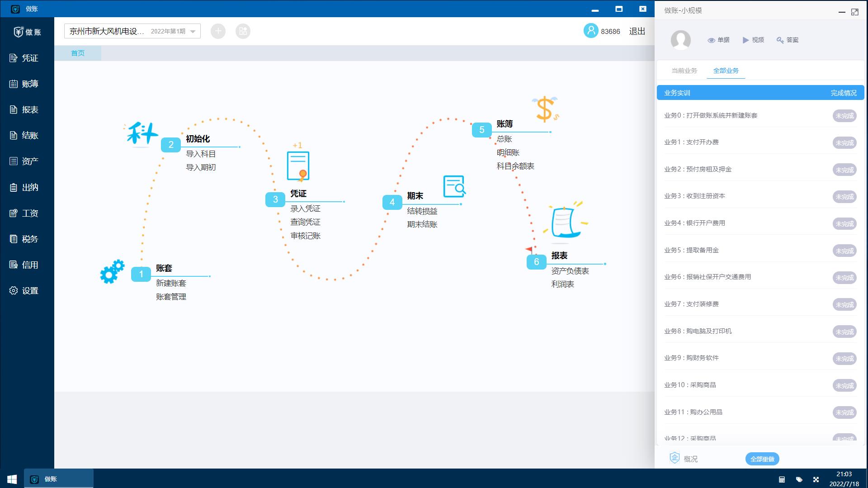Click the 全部重做 button
Screen dimensions: 868x488
762,459
